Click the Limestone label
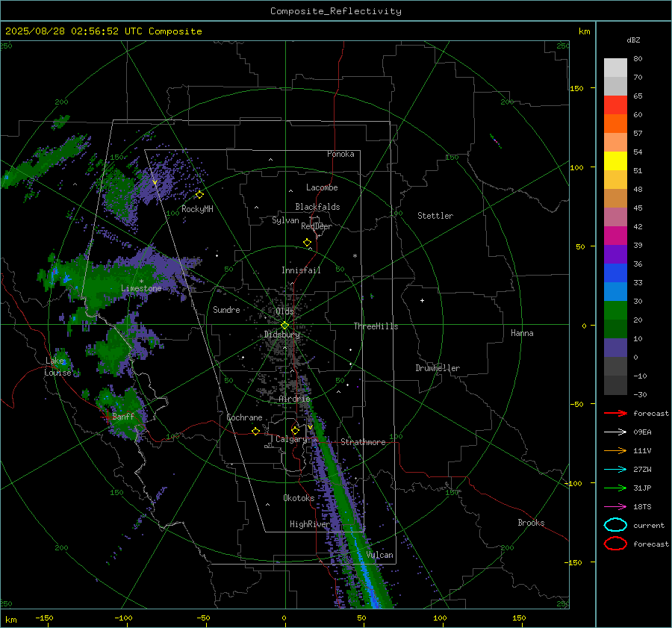Image resolution: width=672 pixels, height=628 pixels. coord(141,288)
